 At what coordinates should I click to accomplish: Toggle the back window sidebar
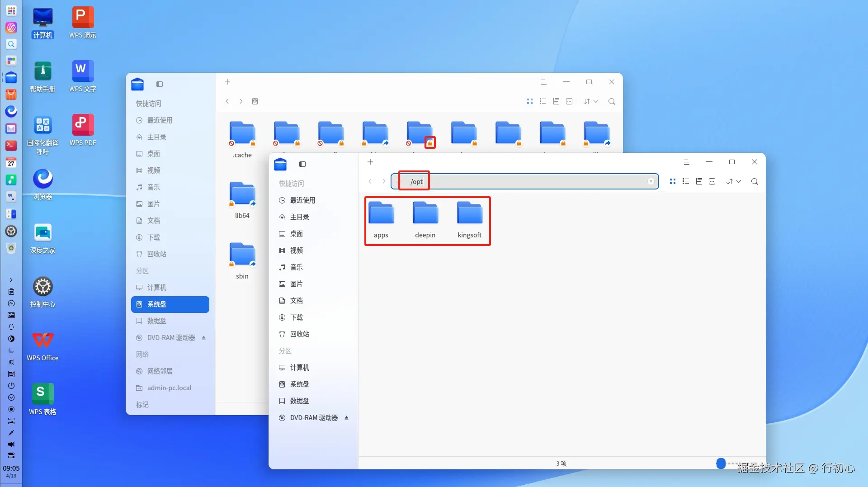160,84
